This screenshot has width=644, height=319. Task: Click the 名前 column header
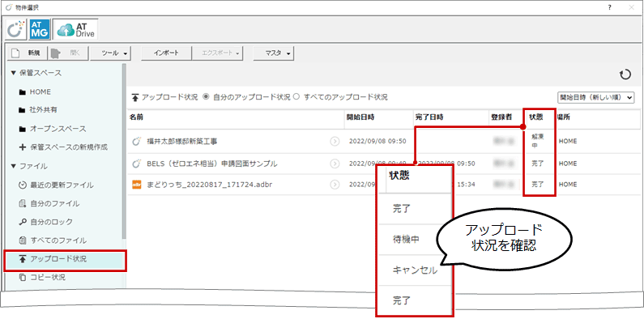coord(136,117)
